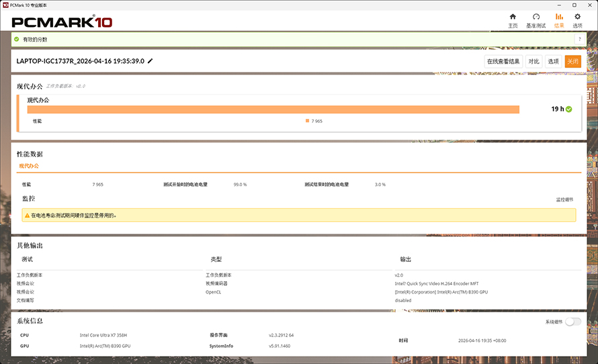The image size is (598, 364).
Task: Click the 在线查看结果 button
Action: (x=503, y=61)
